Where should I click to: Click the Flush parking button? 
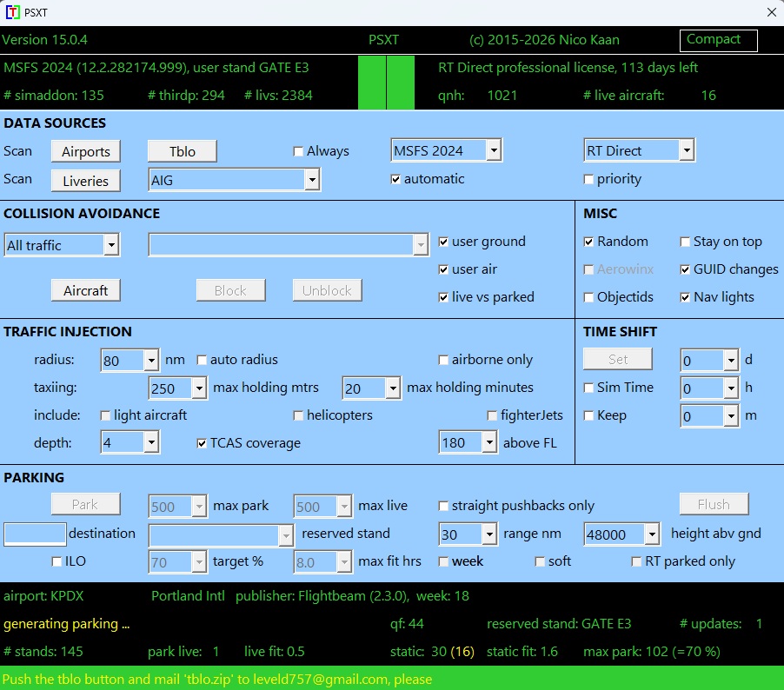click(714, 504)
